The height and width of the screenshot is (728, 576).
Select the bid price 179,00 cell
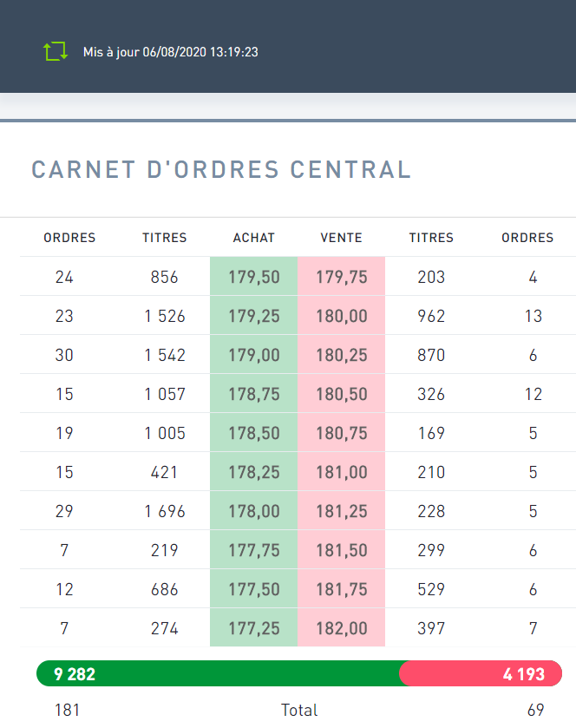[x=253, y=356]
